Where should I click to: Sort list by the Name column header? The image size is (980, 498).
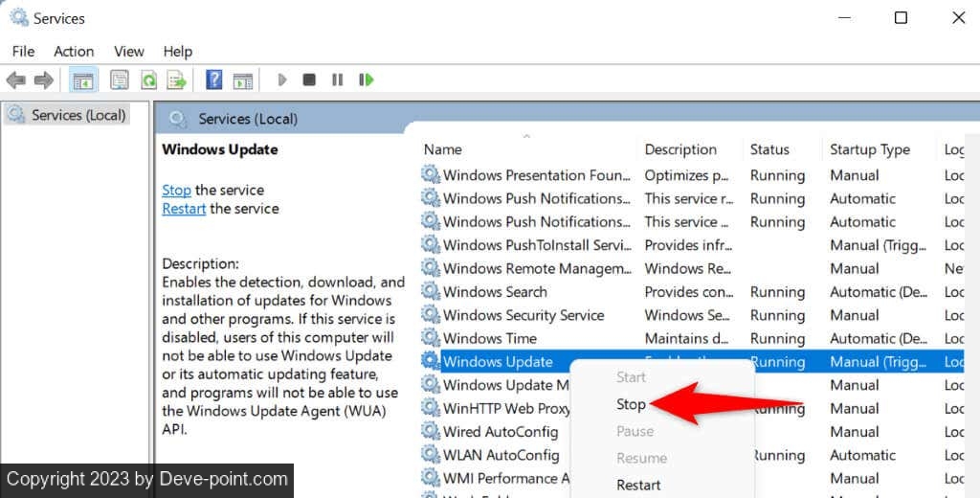click(x=443, y=149)
